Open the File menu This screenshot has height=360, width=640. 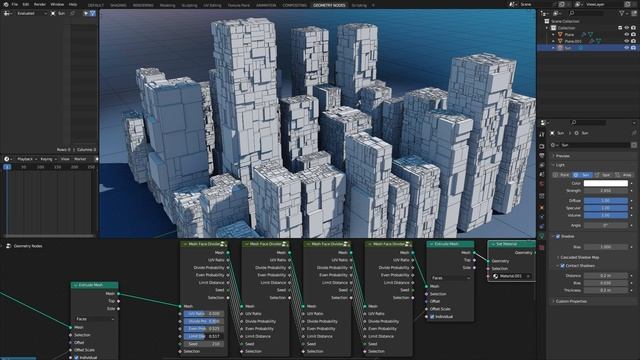(15, 4)
